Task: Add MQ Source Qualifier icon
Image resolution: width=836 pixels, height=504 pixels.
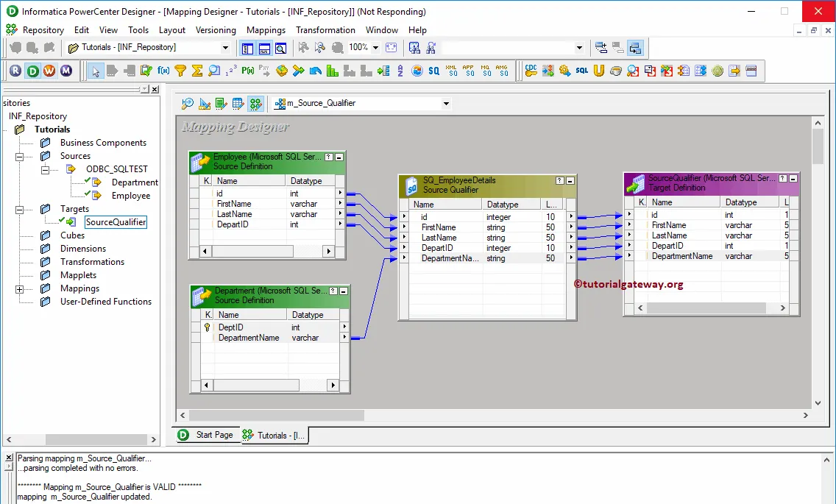Action: pos(485,71)
